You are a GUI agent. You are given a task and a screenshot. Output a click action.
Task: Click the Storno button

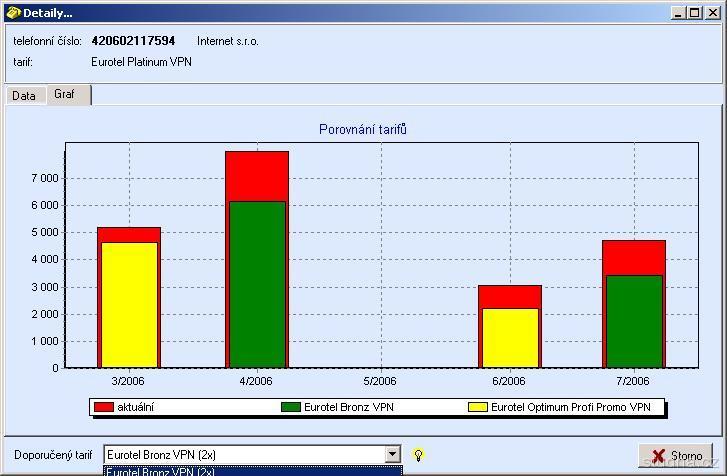[676, 455]
